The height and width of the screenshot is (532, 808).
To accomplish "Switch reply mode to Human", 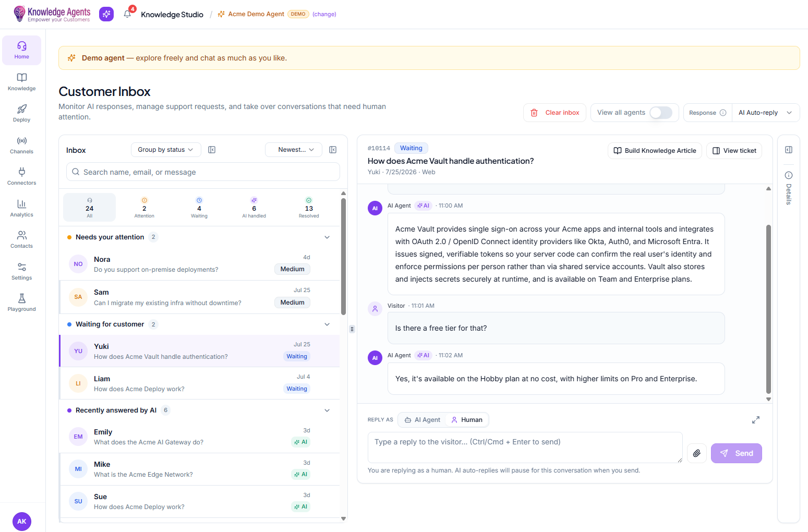I will point(467,420).
